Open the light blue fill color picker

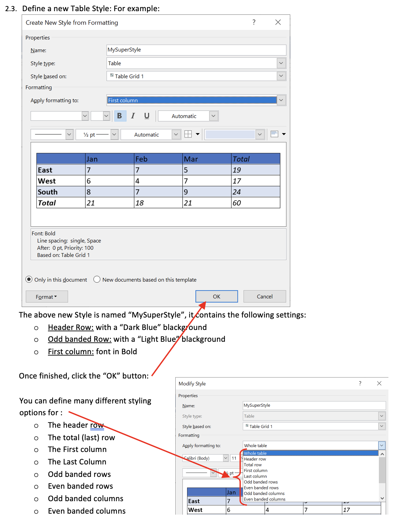click(x=260, y=134)
